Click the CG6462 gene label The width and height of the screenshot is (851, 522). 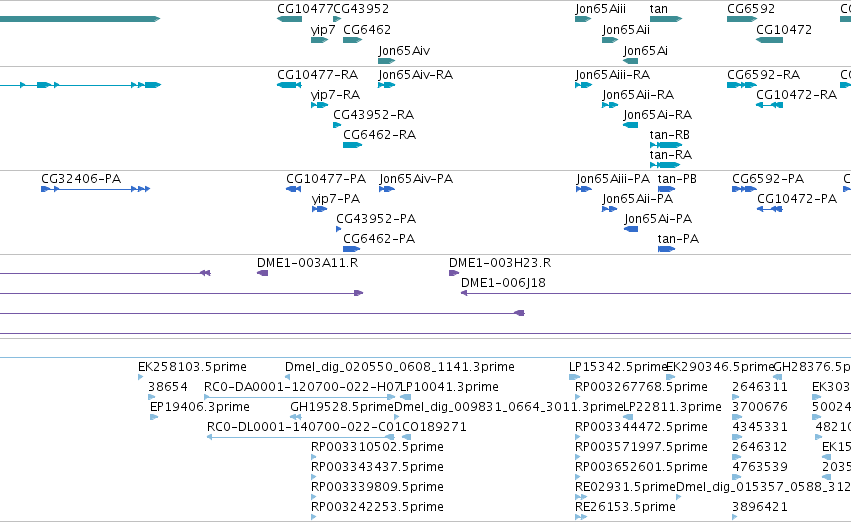(x=367, y=29)
